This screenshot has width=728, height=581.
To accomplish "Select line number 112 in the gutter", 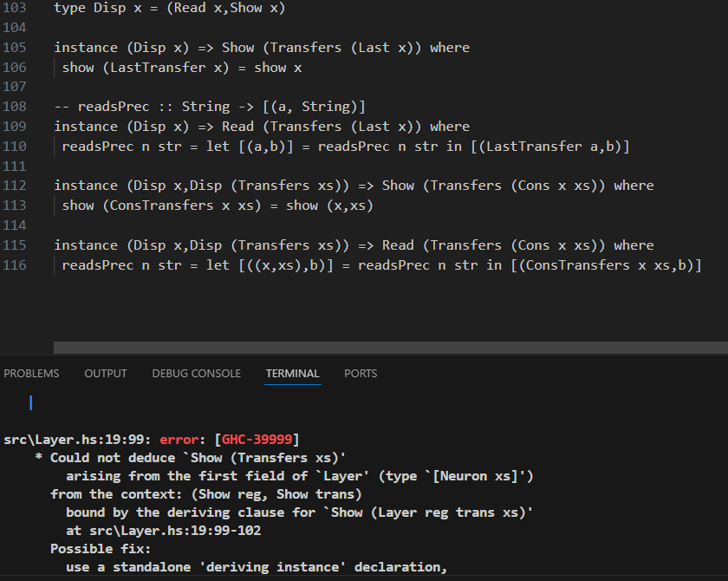I will point(15,186).
